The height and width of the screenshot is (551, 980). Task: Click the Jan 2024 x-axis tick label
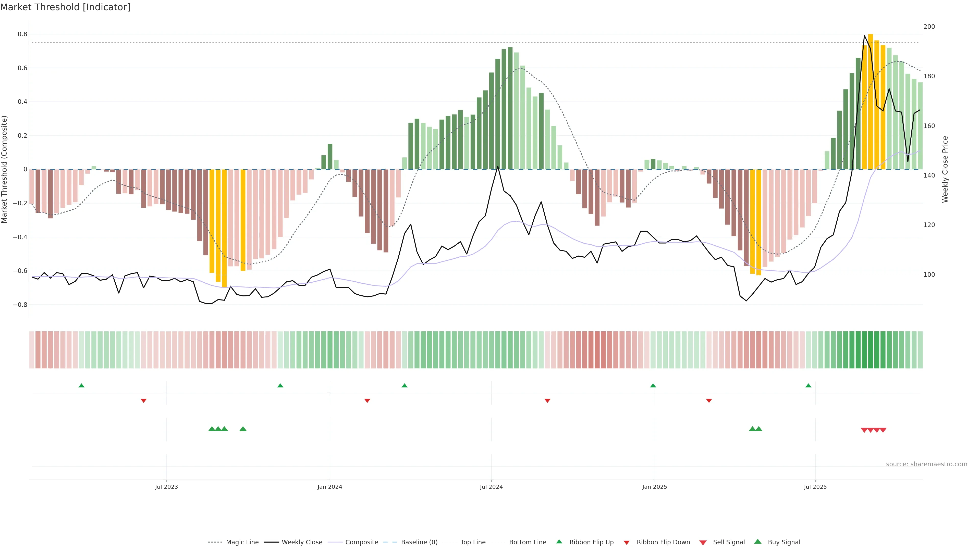point(330,487)
